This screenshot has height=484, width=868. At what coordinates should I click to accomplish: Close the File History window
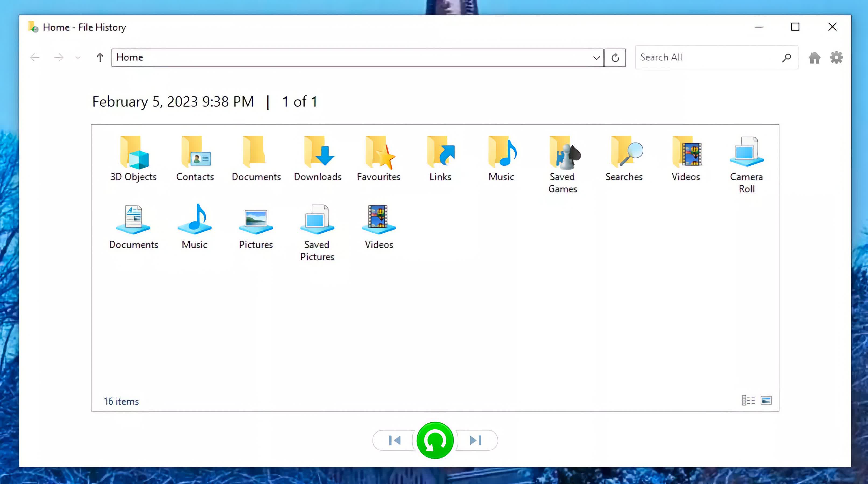(x=832, y=27)
